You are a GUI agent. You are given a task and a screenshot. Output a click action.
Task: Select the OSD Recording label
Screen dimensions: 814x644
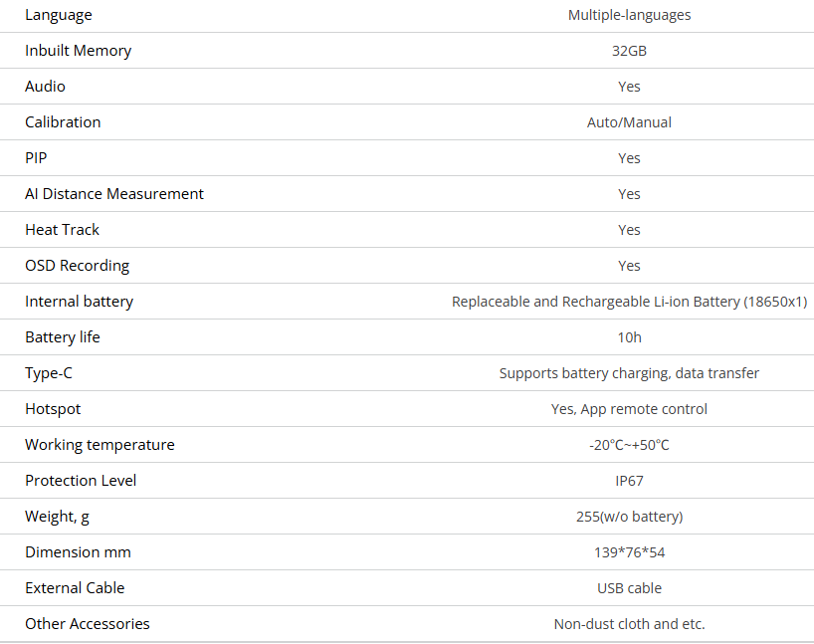click(x=78, y=266)
